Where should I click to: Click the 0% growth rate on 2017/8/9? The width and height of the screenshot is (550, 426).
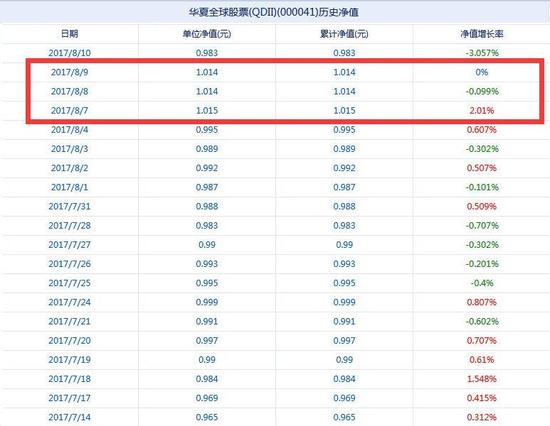482,72
